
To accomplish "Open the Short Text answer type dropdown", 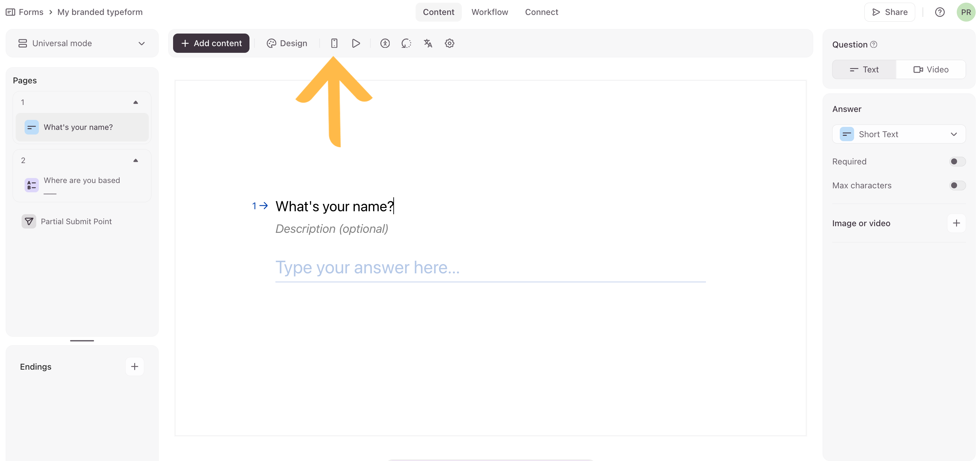I will 898,134.
